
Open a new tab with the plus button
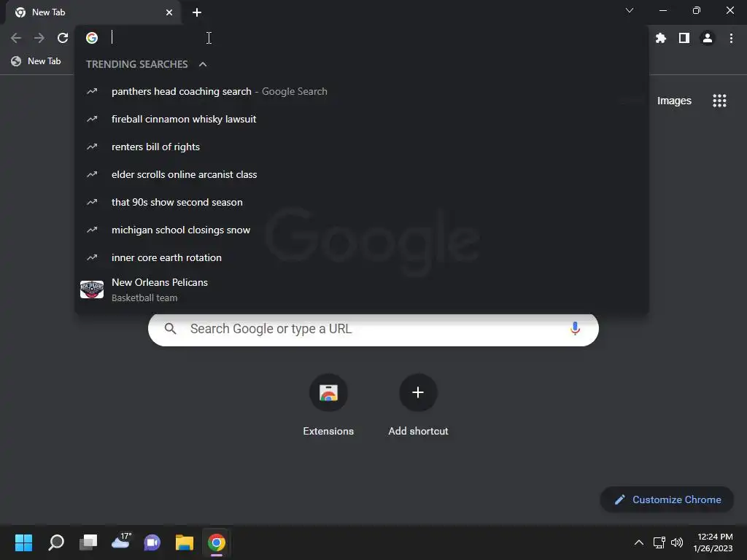[197, 12]
